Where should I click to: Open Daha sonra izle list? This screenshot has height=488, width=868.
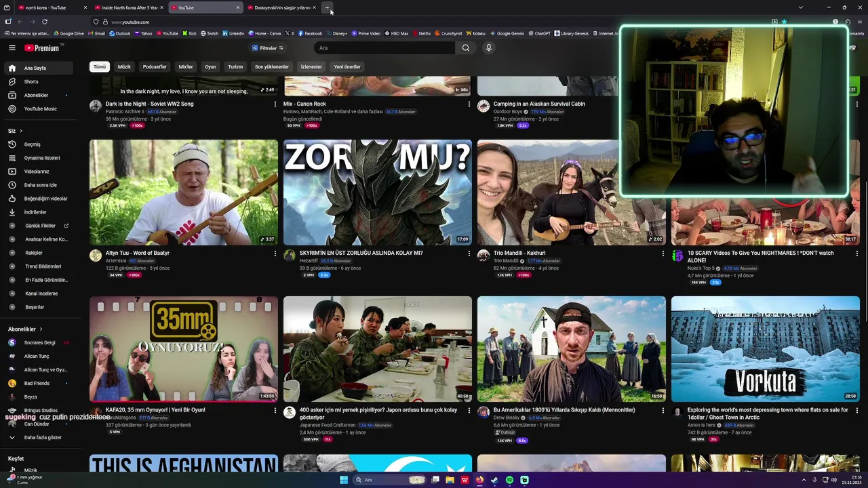pos(41,185)
